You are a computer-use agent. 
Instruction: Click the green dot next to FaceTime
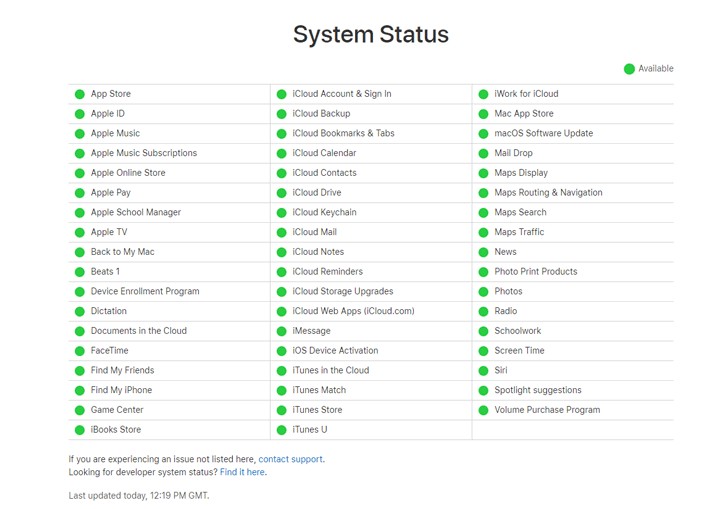pyautogui.click(x=80, y=351)
